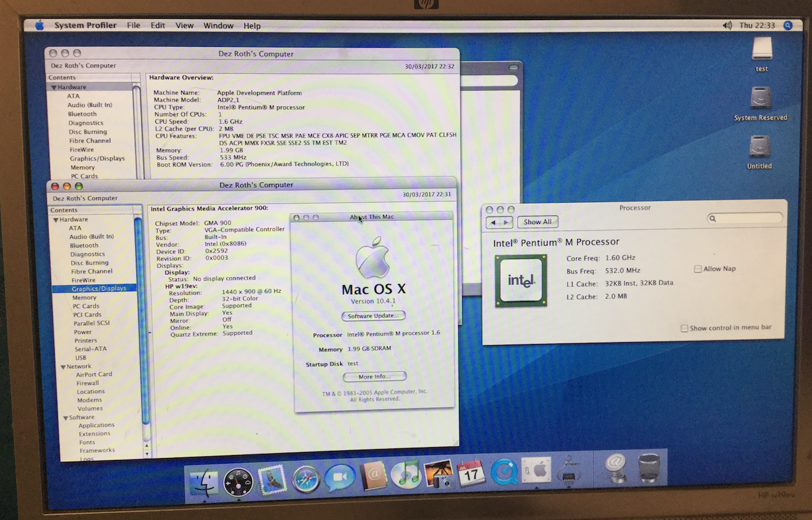Click System Profiler chip icon in Dock
This screenshot has height=520, width=812.
(569, 469)
